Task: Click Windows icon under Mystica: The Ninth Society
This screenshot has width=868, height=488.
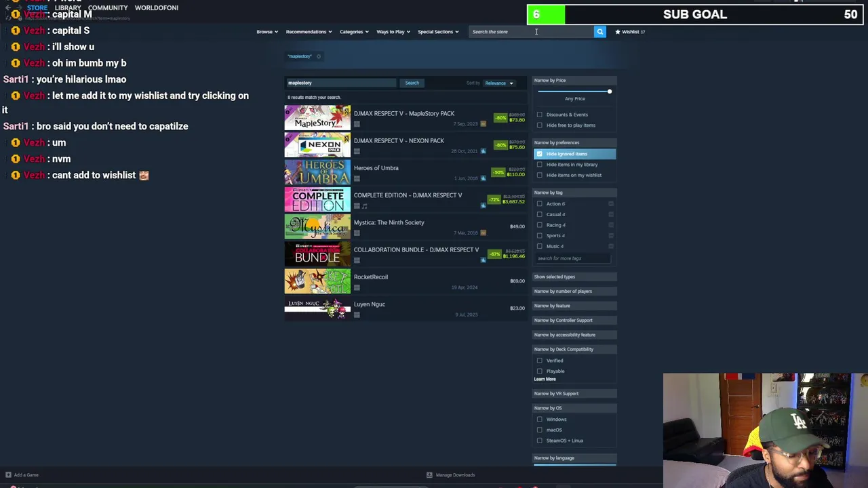Action: (357, 232)
